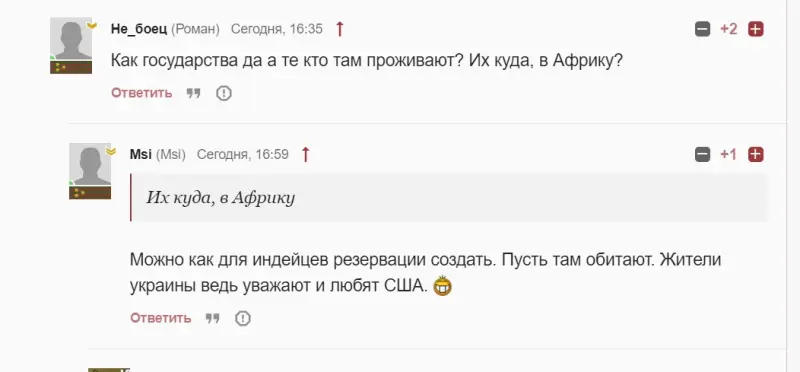Select the quoted block 'Их куда, в Африку'
This screenshot has height=372, width=800.
(449, 197)
